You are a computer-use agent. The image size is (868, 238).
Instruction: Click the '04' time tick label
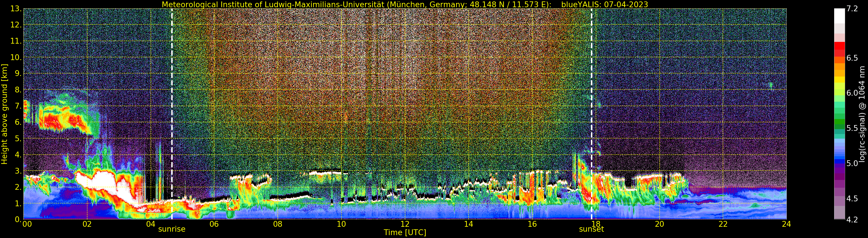151,224
